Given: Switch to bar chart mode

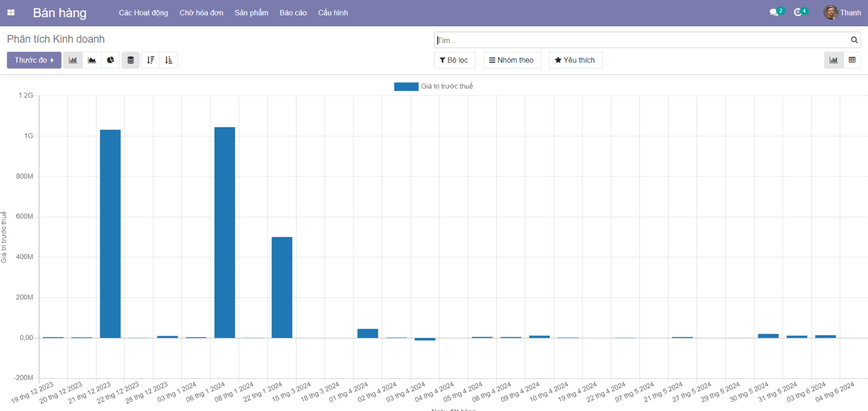Looking at the screenshot, I should pos(73,60).
